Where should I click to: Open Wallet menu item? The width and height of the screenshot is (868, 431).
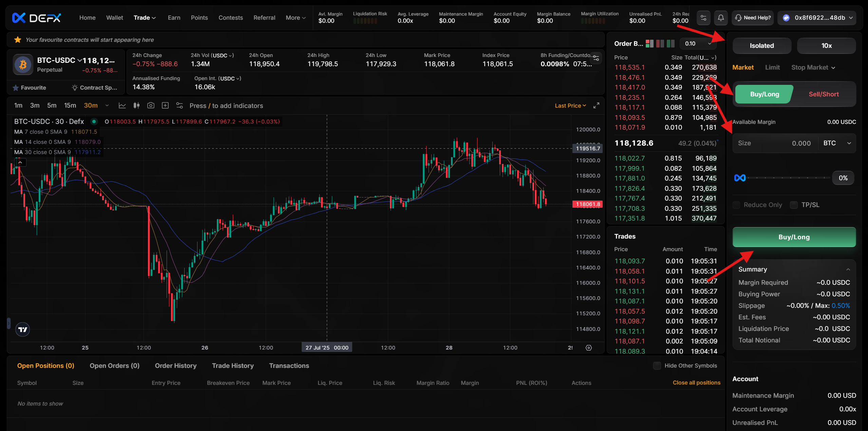coord(114,18)
